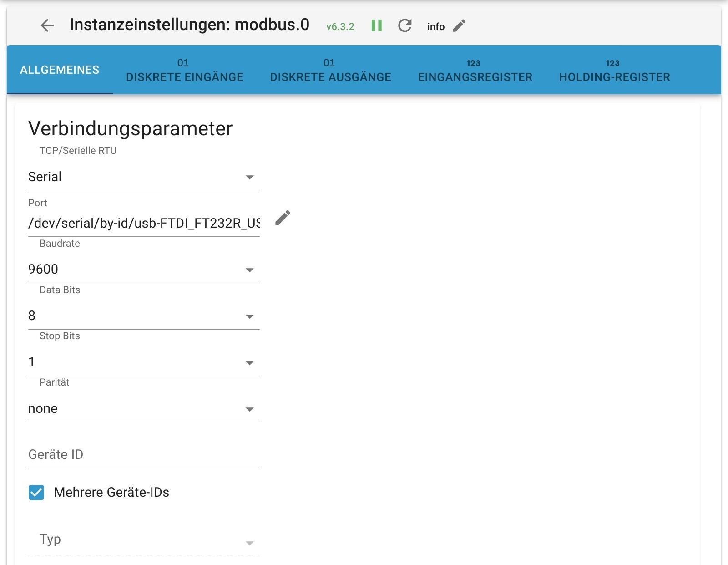Open the Diskrete Eingänge tab
The width and height of the screenshot is (728, 565).
pyautogui.click(x=184, y=70)
